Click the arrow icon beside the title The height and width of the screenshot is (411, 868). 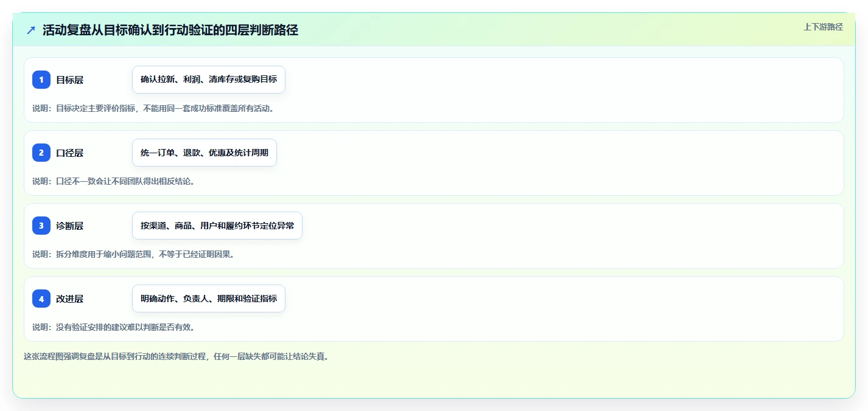pos(31,30)
